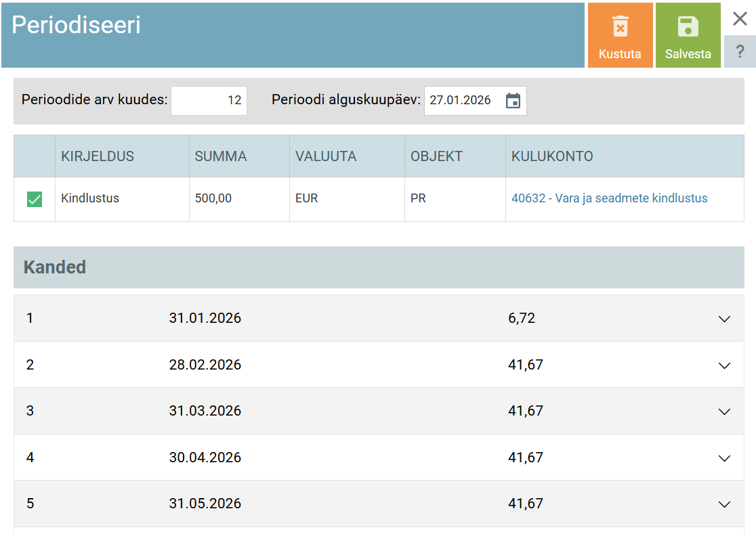Click the SUMMA column header
This screenshot has width=756, height=534.
point(239,156)
